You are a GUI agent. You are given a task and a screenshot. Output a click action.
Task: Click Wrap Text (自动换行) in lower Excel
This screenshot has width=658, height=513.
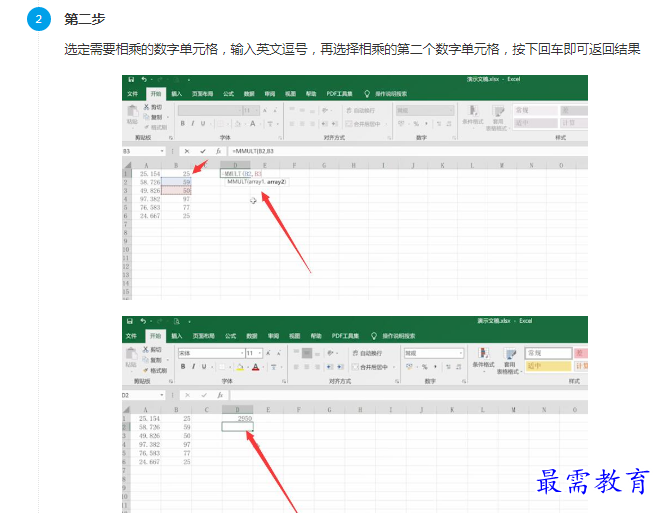pos(367,353)
